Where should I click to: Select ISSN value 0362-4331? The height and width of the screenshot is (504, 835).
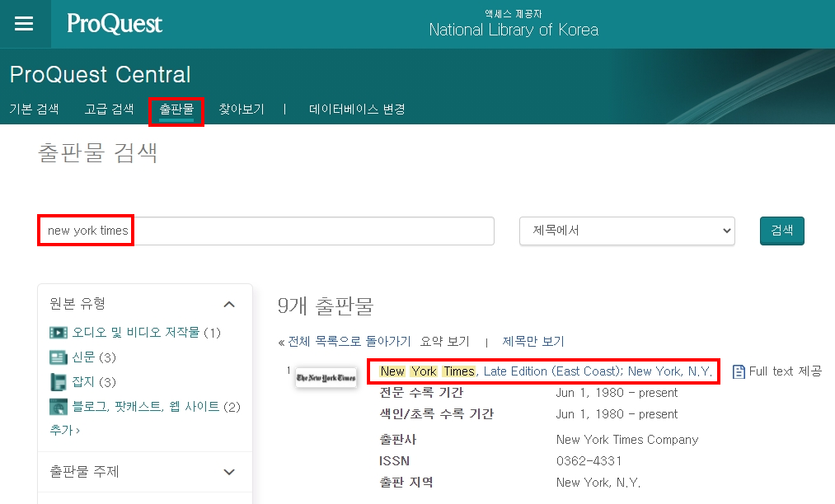(x=589, y=461)
